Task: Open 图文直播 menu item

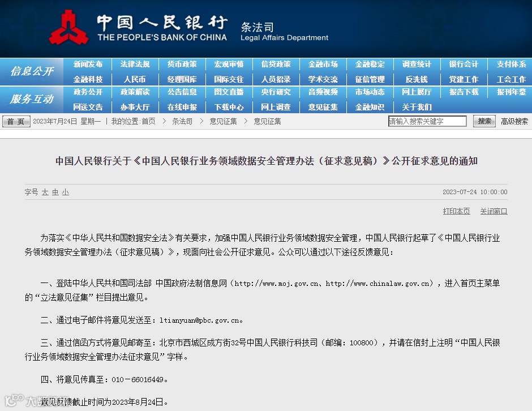Action: [x=229, y=92]
